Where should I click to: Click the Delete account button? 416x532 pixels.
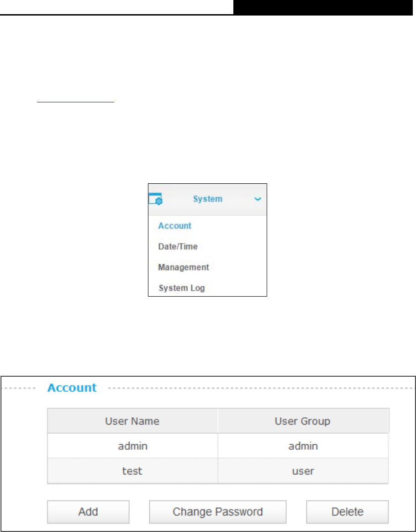pos(347,511)
